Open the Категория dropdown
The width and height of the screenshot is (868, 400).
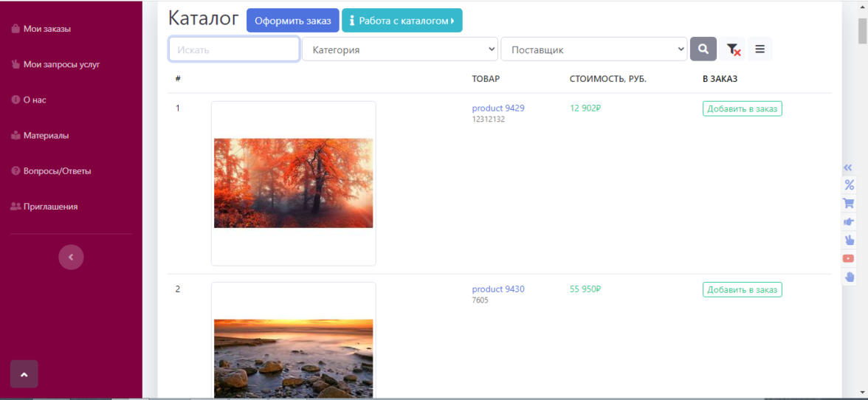(400, 49)
